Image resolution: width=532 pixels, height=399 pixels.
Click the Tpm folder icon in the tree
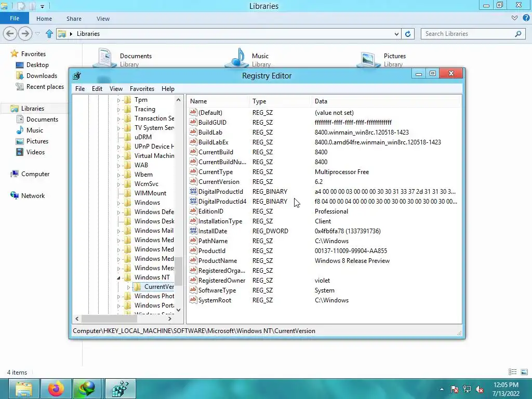128,100
